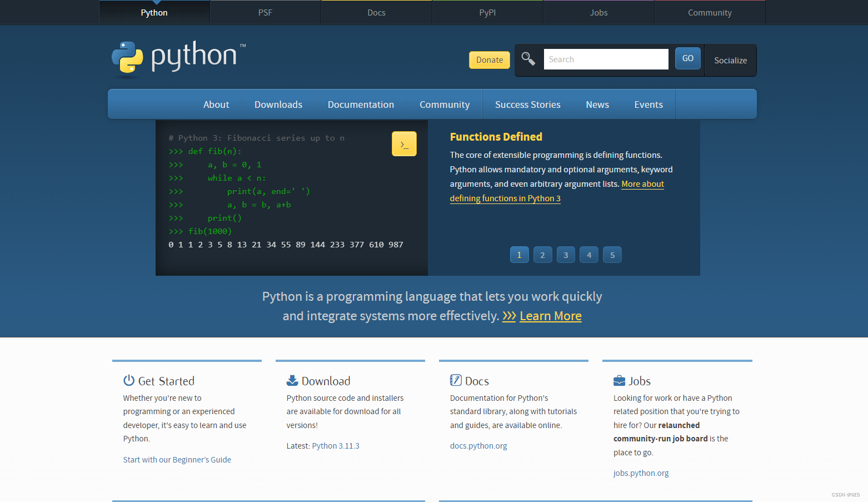Viewport: 868px width, 502px height.
Task: Open the PyPI top tab
Action: (488, 12)
